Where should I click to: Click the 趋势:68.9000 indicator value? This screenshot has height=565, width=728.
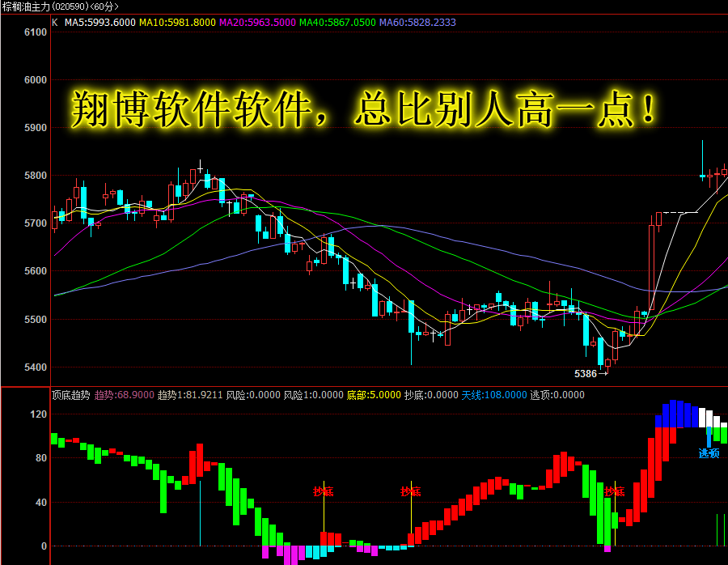(x=125, y=395)
